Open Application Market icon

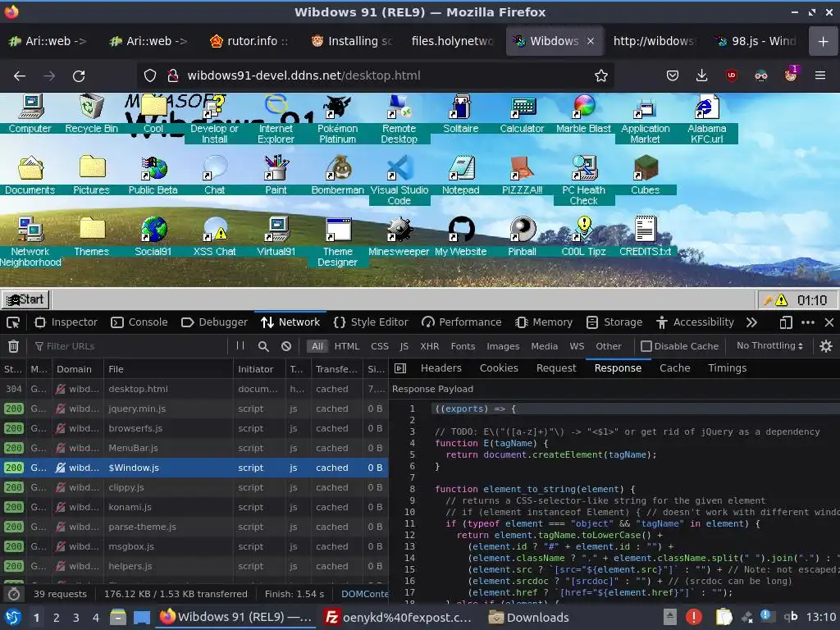tap(645, 119)
